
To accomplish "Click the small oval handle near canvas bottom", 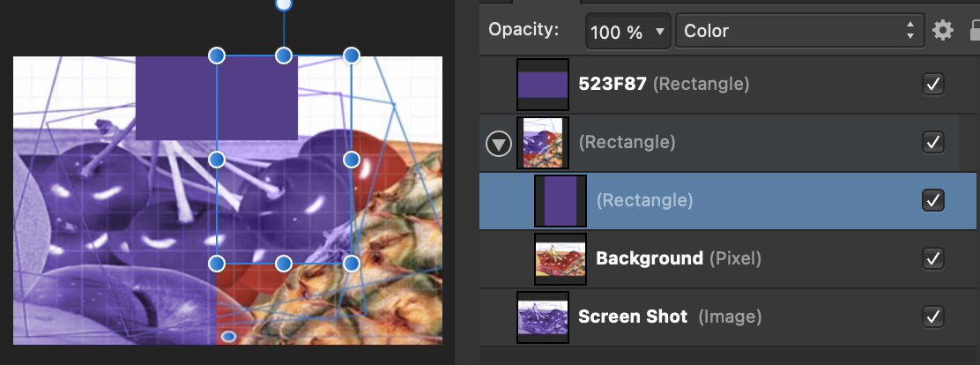I will coord(229,337).
